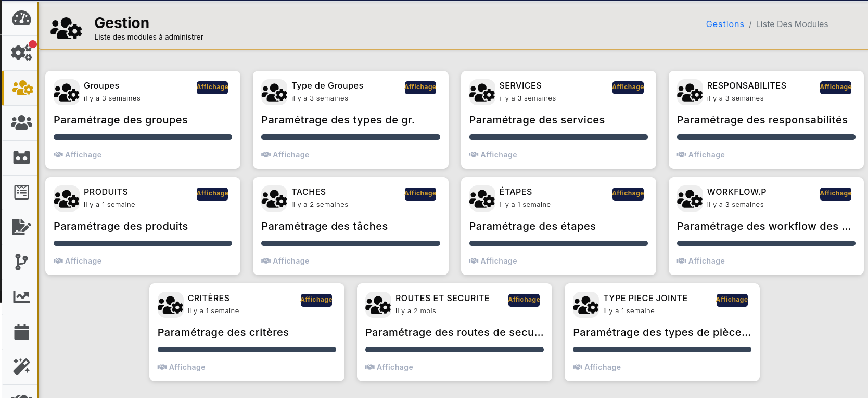
Task: Click the Affichage badge on WORKFLOW.P card
Action: pos(836,194)
